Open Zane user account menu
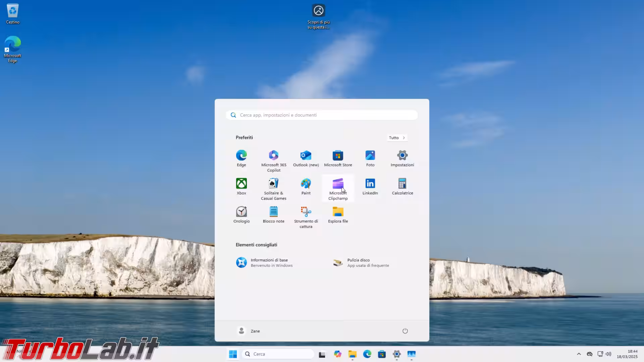This screenshot has height=362, width=644. point(249,331)
